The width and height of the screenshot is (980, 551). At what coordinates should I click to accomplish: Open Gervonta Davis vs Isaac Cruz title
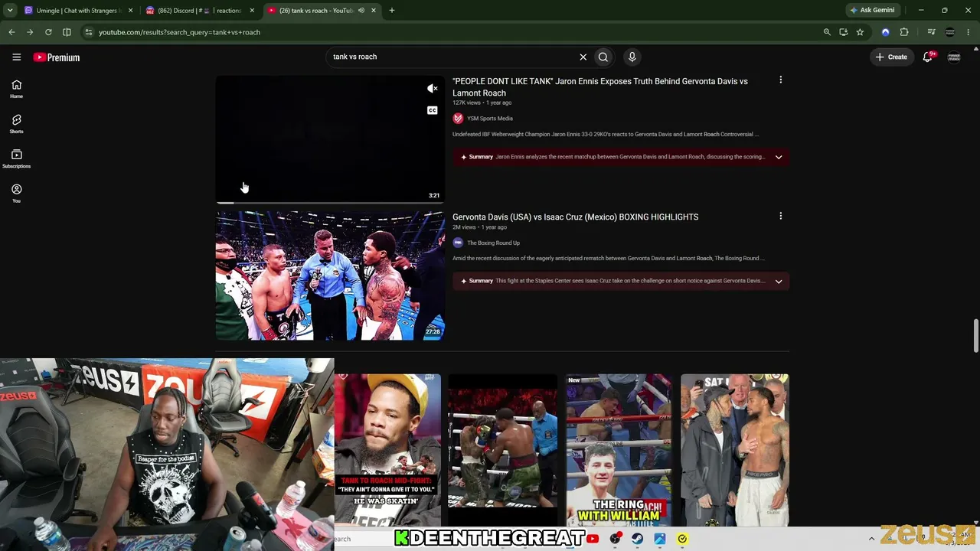coord(575,217)
